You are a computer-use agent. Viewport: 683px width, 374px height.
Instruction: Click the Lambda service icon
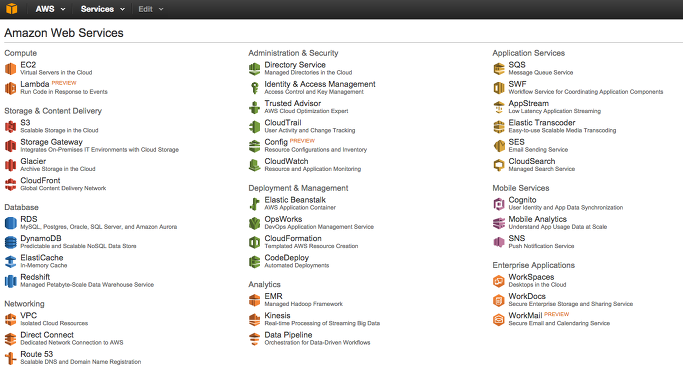[x=10, y=88]
